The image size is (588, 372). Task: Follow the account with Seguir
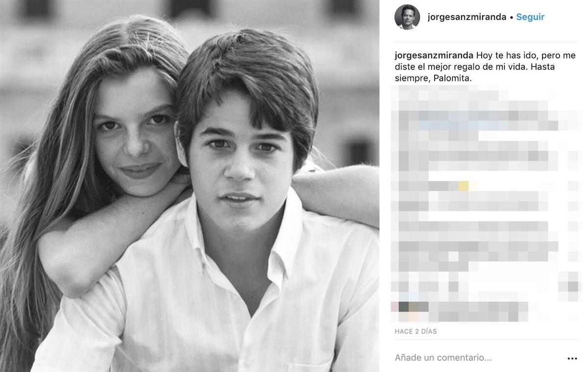(530, 17)
